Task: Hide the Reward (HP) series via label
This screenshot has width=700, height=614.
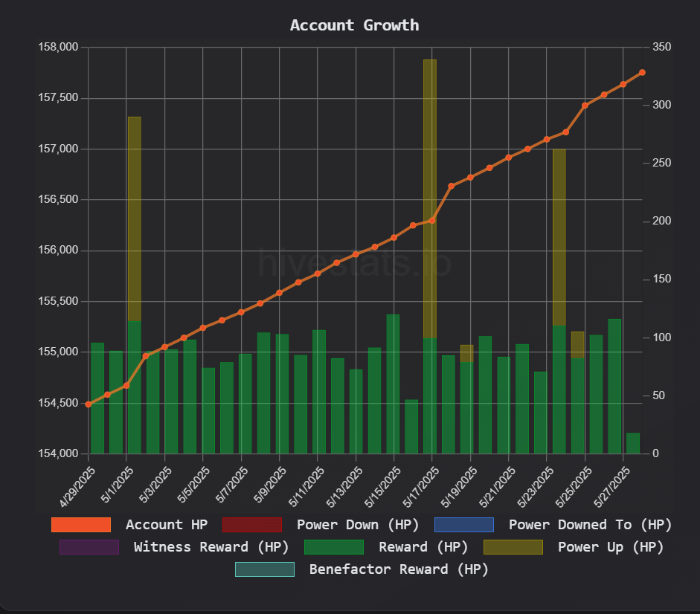Action: tap(423, 547)
